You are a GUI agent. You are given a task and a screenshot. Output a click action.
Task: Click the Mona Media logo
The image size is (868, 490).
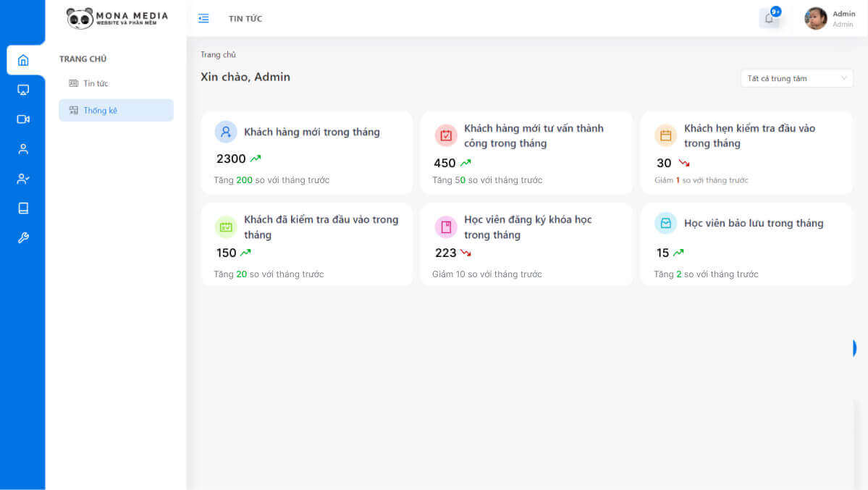point(117,18)
